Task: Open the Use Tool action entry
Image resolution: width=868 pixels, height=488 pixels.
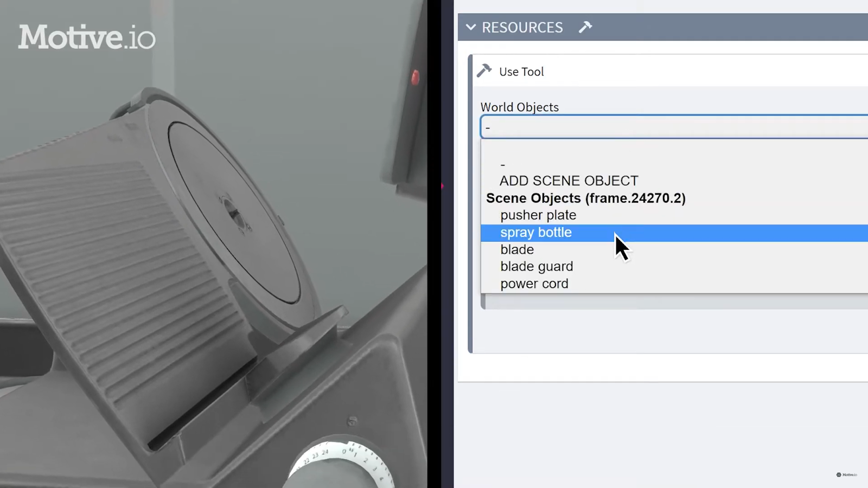Action: (521, 71)
